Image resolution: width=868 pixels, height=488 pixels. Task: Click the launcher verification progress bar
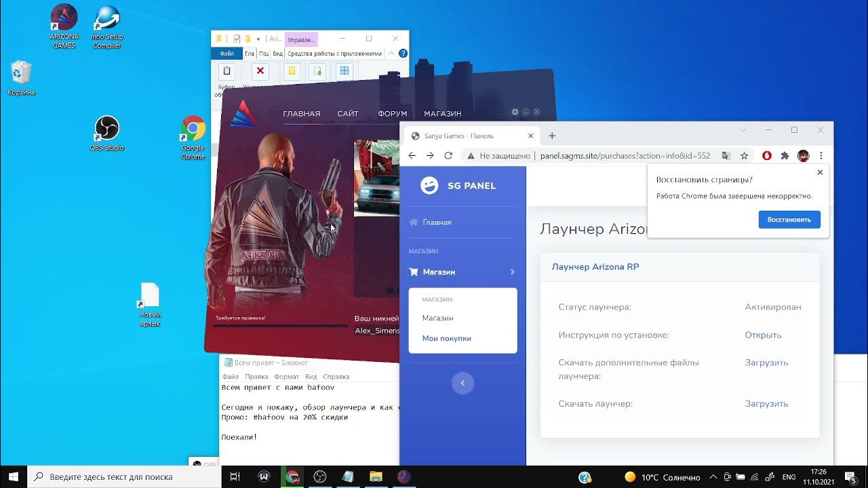(x=280, y=326)
